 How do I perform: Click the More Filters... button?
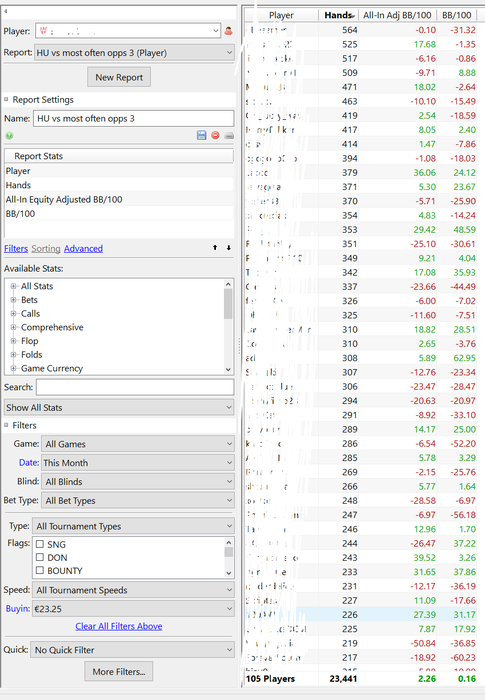pos(119,671)
